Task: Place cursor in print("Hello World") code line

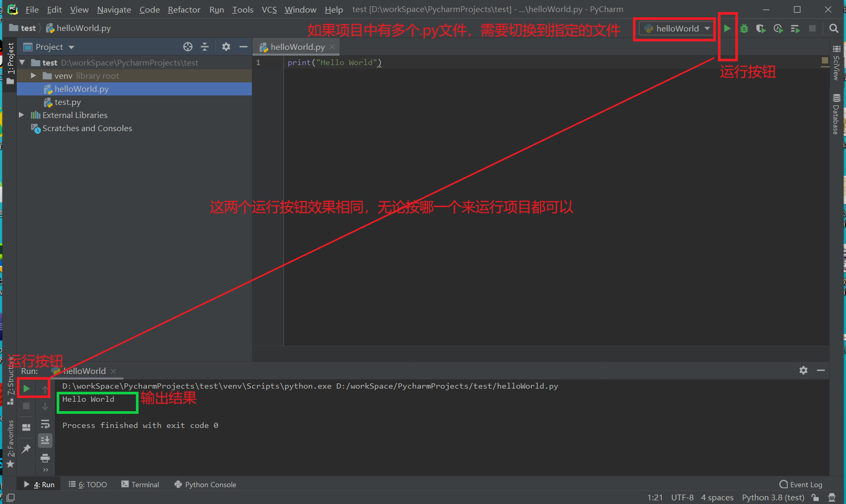Action: pyautogui.click(x=334, y=62)
